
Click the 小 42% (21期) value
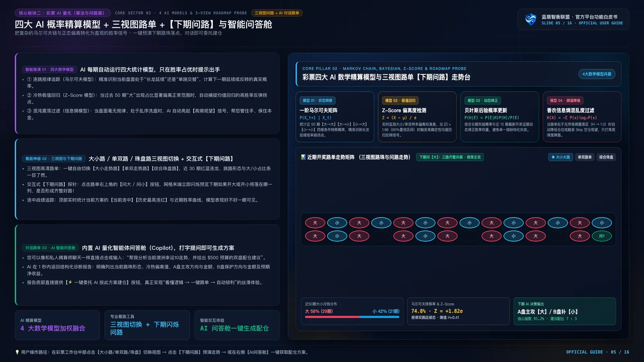[386, 311]
